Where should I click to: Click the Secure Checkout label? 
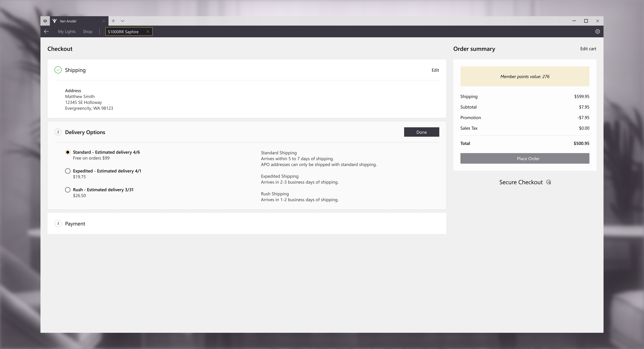tap(521, 182)
